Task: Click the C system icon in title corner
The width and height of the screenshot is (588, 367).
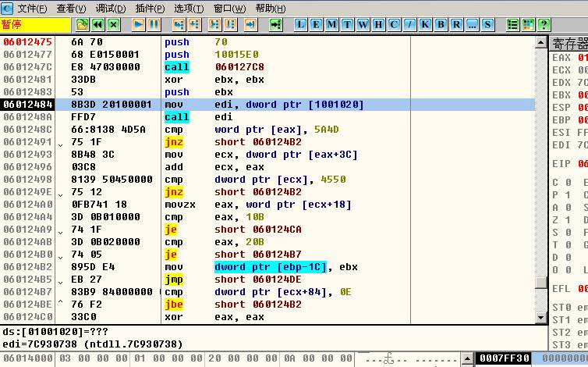Action: 7,8
